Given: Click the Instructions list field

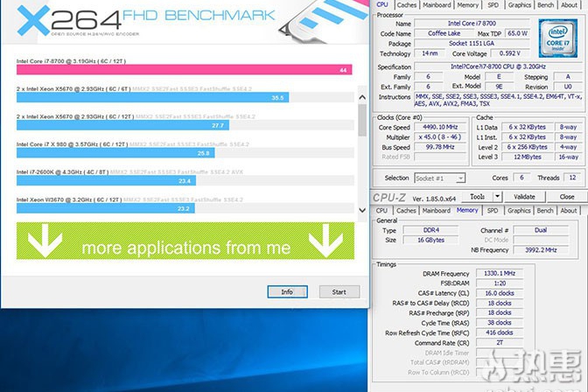Looking at the screenshot, I should click(x=499, y=100).
